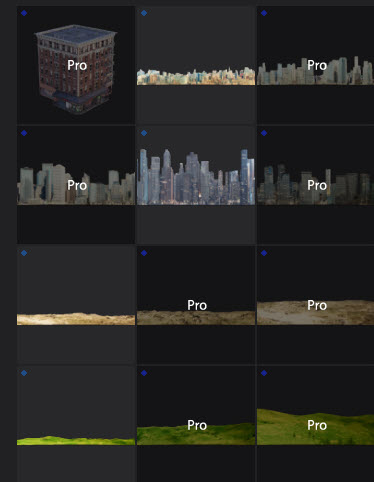374x482 pixels.
Task: Pick the light rocky desert ground Pro thumbnail
Action: (315, 305)
